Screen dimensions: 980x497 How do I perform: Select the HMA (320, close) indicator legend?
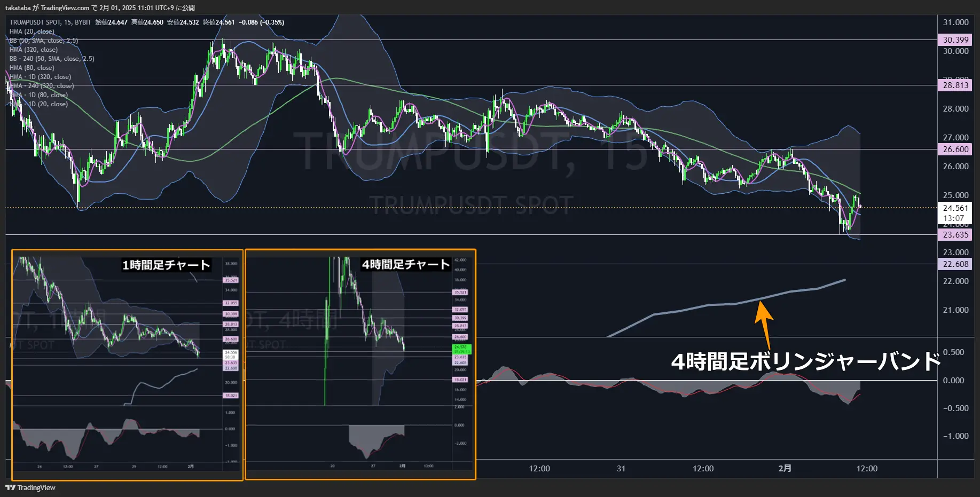tap(34, 50)
